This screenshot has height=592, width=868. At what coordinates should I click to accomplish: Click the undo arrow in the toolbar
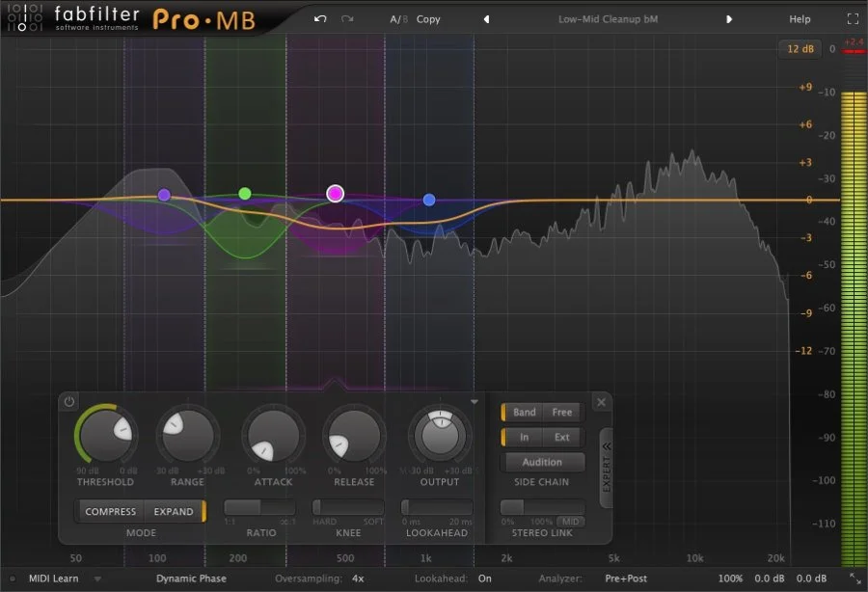tap(318, 17)
